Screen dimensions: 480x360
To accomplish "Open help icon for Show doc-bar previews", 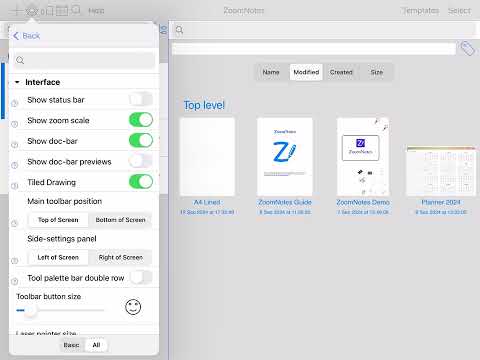I will tap(14, 165).
